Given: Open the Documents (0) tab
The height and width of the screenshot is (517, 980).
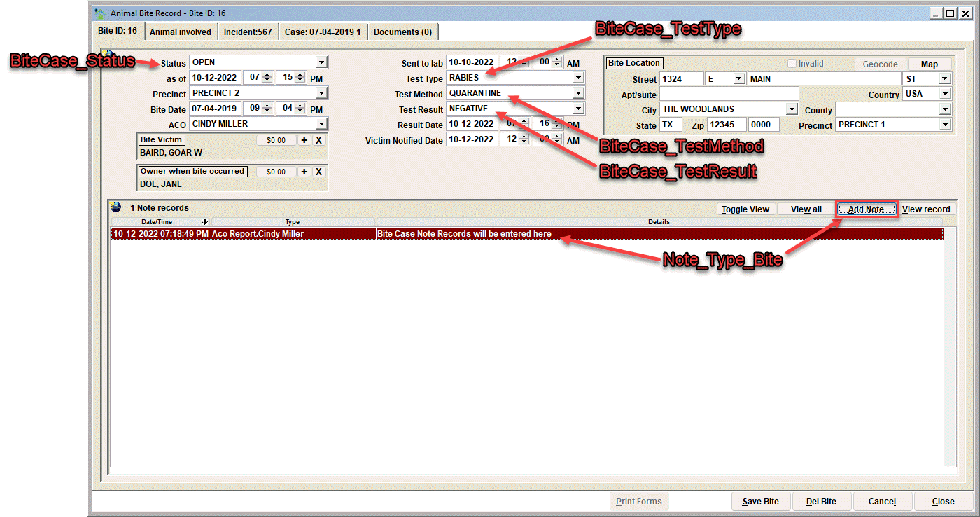Looking at the screenshot, I should pos(402,32).
